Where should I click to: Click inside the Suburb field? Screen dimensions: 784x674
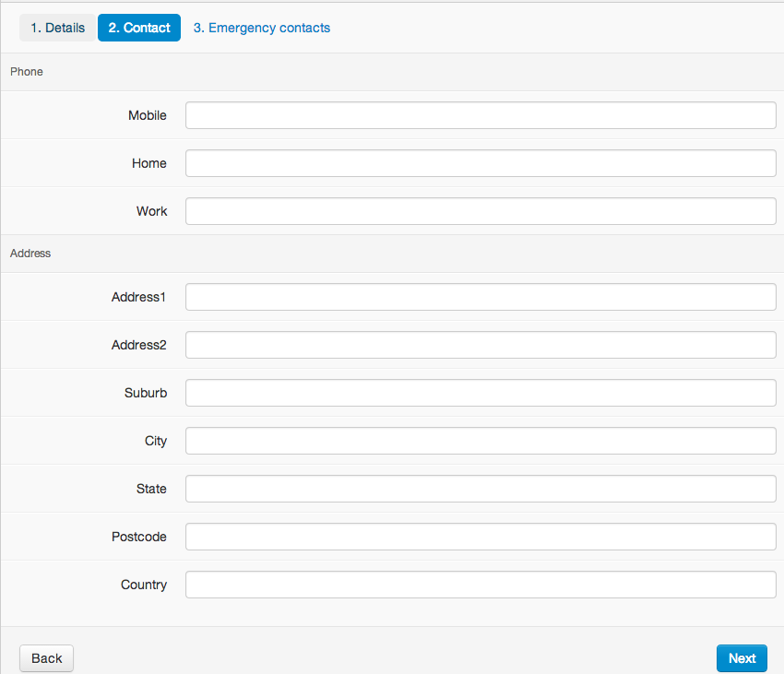[481, 393]
